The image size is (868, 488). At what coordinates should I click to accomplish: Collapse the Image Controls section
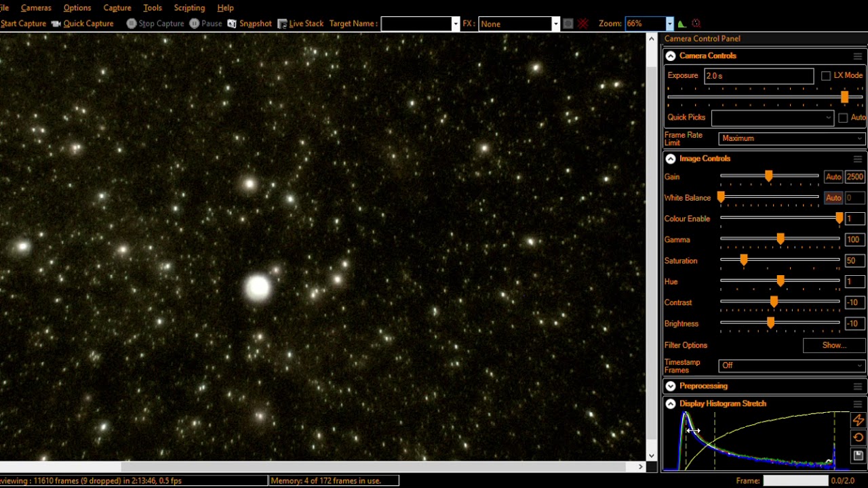point(671,159)
